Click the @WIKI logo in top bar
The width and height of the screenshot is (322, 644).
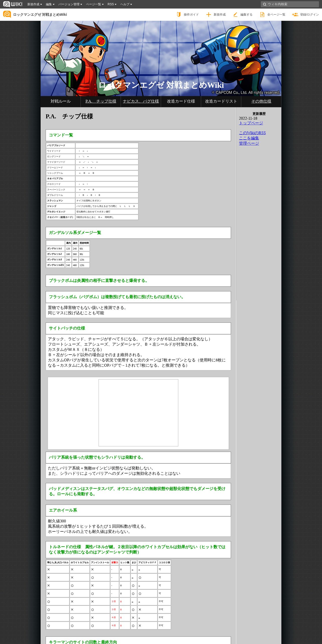[x=13, y=4]
